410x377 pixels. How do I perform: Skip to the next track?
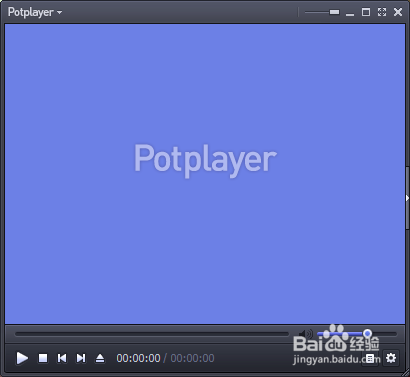tap(81, 358)
